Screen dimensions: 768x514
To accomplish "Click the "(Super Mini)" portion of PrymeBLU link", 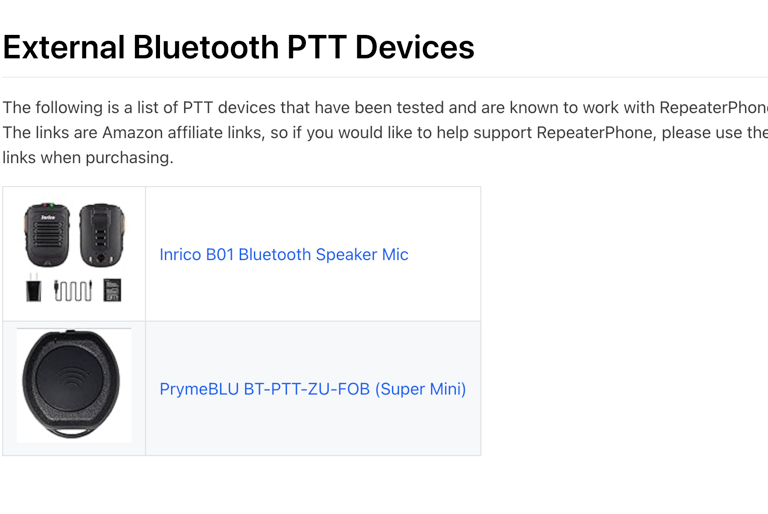I will click(x=421, y=389).
